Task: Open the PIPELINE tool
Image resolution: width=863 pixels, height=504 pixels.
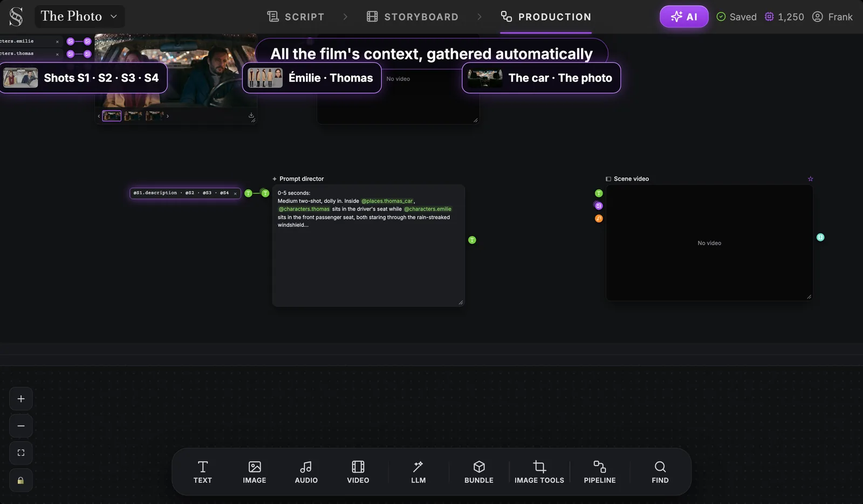Action: (600, 472)
